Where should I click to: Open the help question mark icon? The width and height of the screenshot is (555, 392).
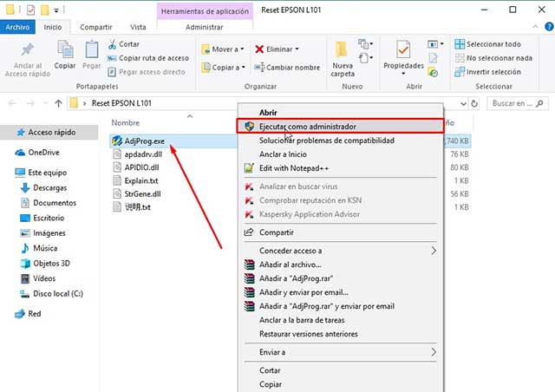(x=549, y=27)
